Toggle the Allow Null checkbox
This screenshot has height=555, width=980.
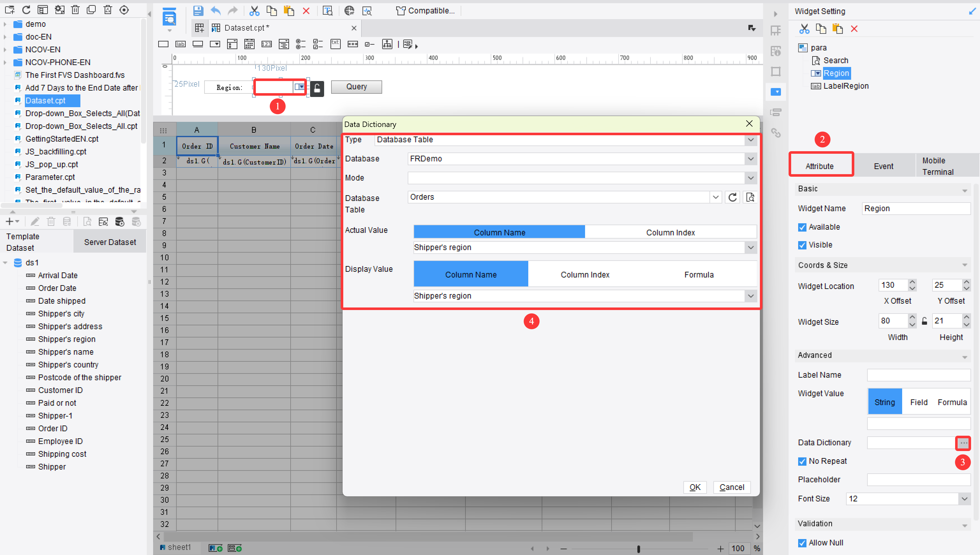802,543
